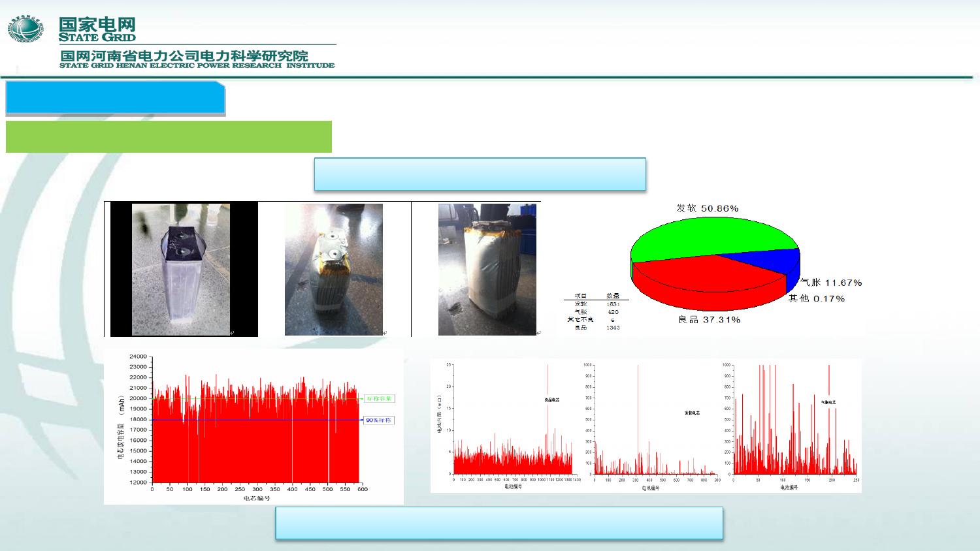Click the 其他 0.17% pie label
Screen dimensions: 980x551
817,298
